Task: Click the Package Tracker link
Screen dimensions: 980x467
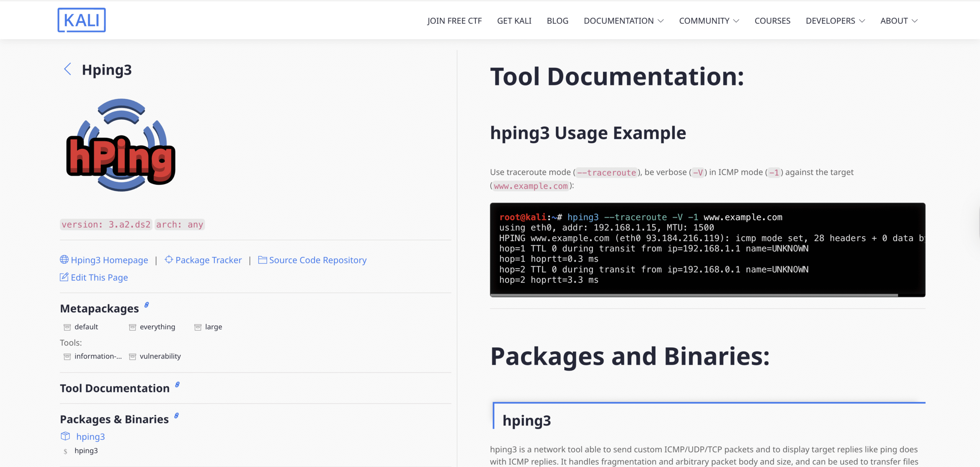Action: (208, 260)
